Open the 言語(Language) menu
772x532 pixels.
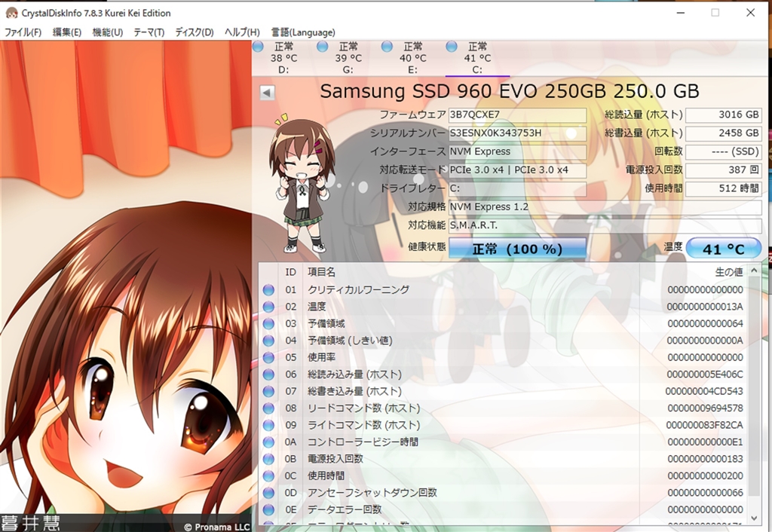click(303, 32)
